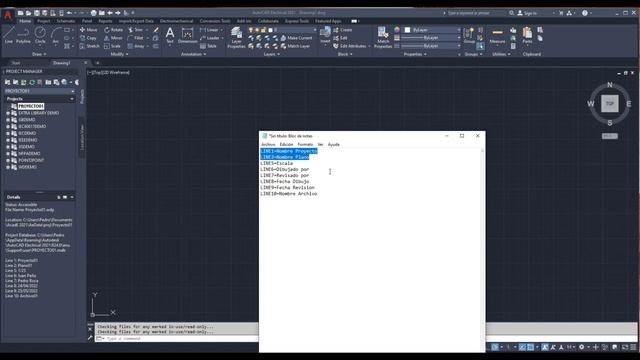Viewport: 640px width, 360px height.
Task: Click the Mirror tool
Action: (113, 38)
